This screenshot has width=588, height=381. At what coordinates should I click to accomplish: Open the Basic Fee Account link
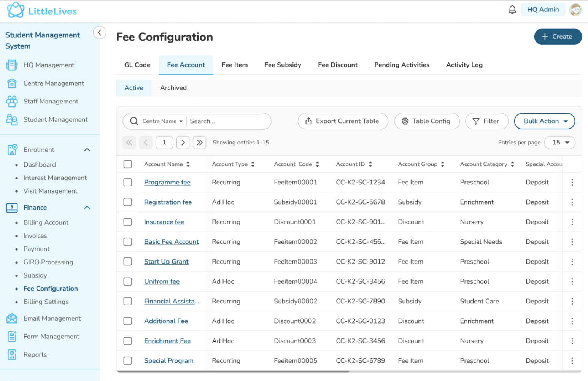click(172, 242)
